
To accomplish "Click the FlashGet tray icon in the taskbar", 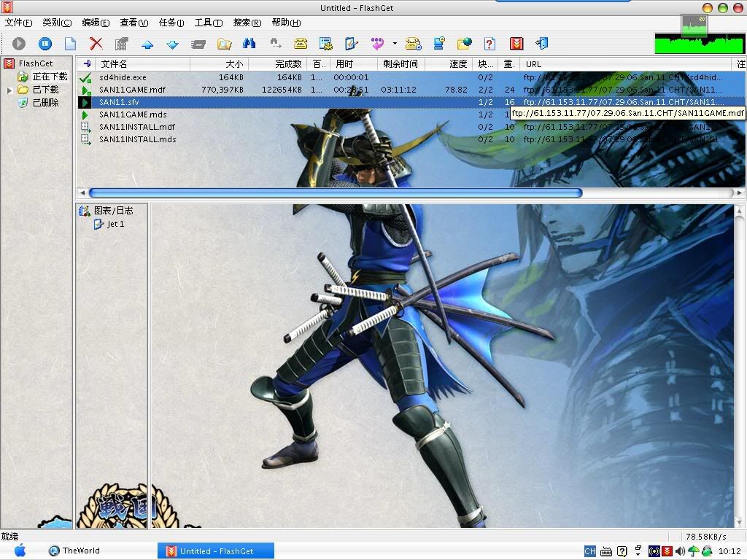I will tap(667, 551).
